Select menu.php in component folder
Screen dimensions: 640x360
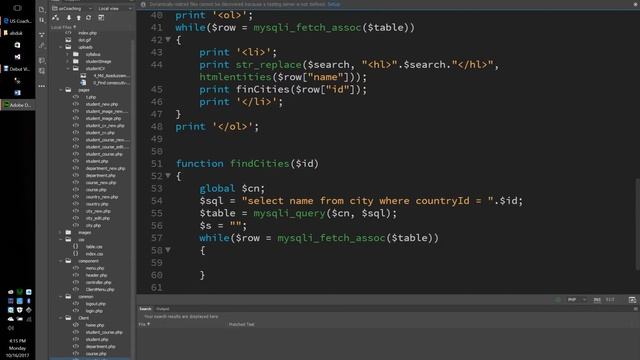[x=95, y=268]
